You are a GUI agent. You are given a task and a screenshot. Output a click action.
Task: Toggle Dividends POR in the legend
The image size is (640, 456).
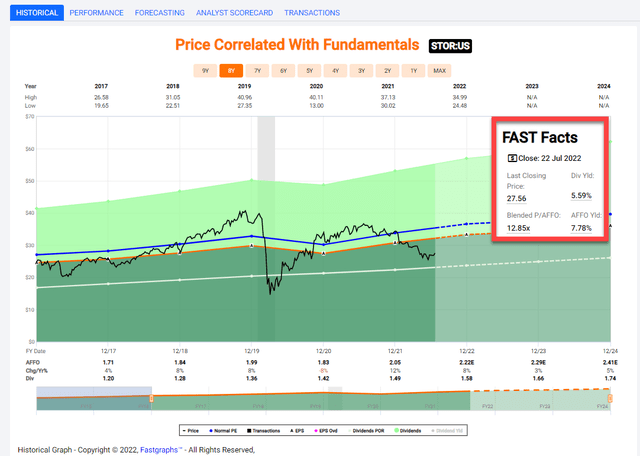coord(366,431)
